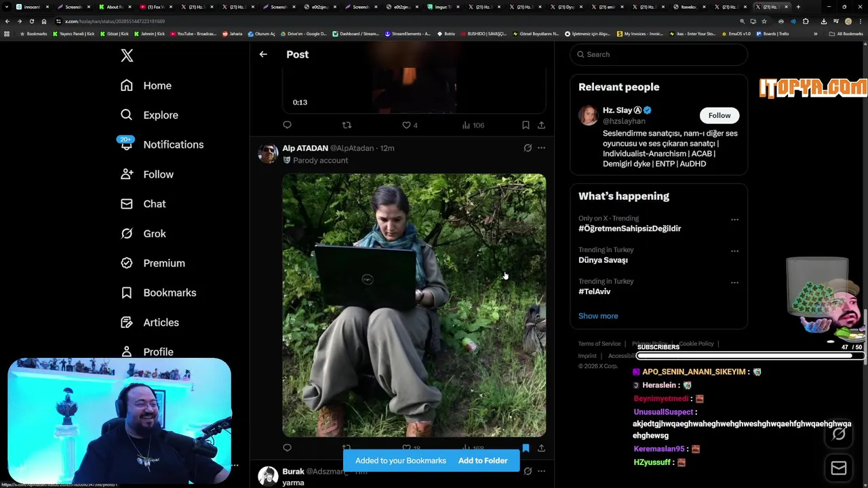The height and width of the screenshot is (488, 868).
Task: Click the Grok icon in the sidebar
Action: [127, 233]
